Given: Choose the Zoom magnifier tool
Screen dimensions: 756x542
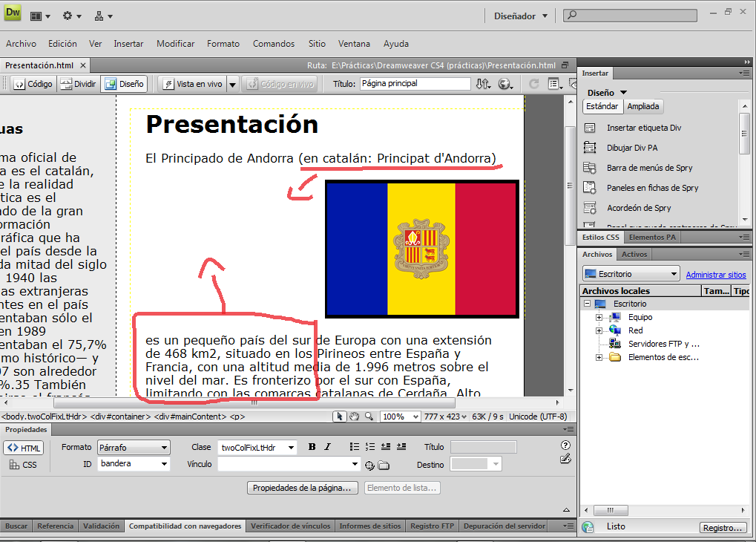Looking at the screenshot, I should tap(369, 417).
